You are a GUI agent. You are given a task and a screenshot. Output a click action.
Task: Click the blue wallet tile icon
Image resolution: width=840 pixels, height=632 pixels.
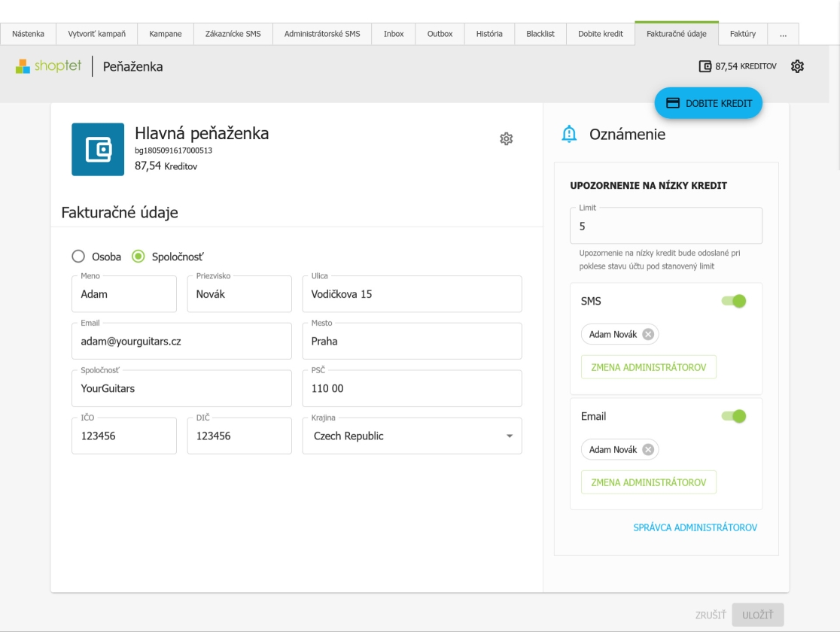(98, 150)
